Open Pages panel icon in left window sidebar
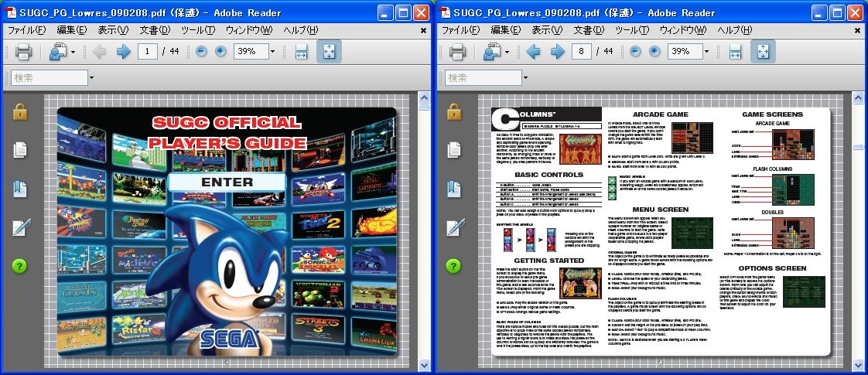 pyautogui.click(x=20, y=150)
